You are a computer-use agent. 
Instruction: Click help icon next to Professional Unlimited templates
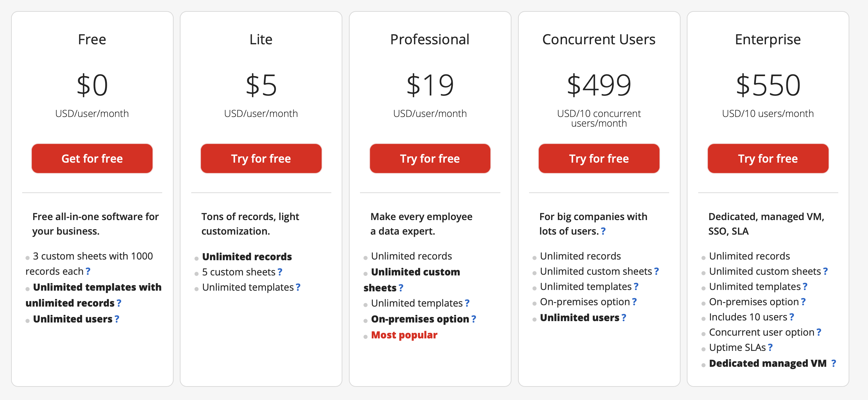(467, 303)
